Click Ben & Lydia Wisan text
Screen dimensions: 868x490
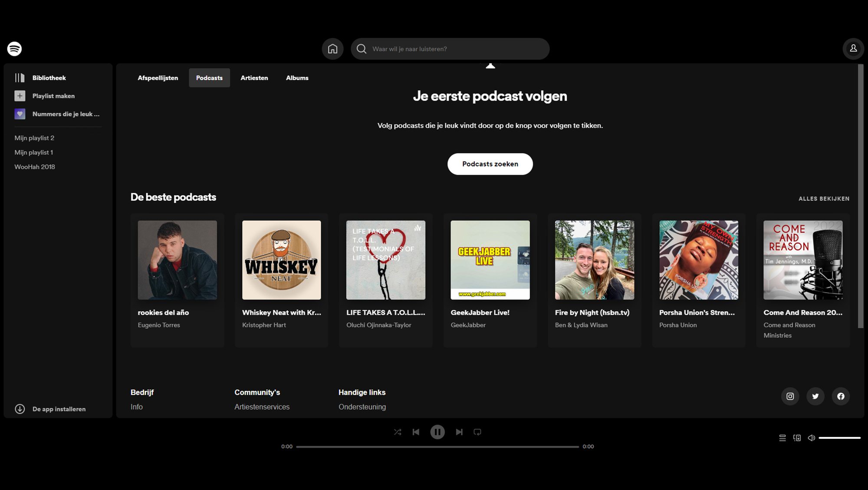pyautogui.click(x=581, y=325)
